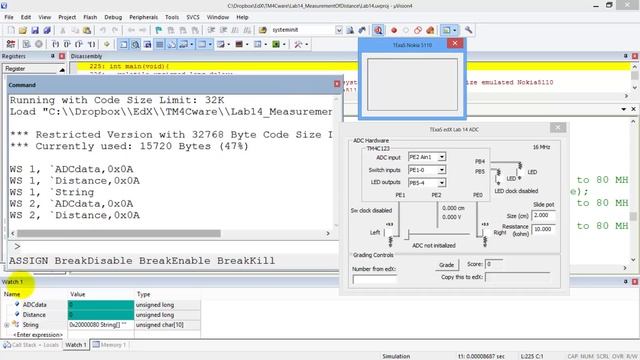This screenshot has width=640, height=360.
Task: Open Find in Files icon
Action: [x=263, y=30]
